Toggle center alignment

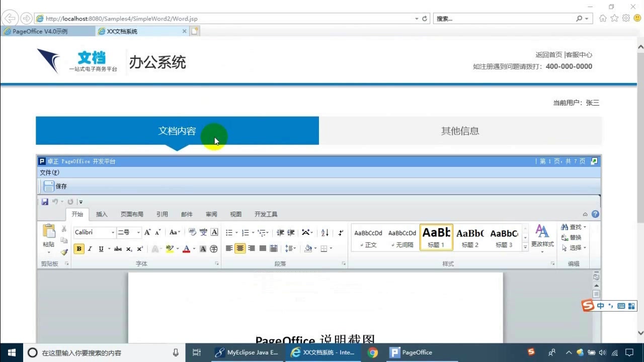[240, 248]
